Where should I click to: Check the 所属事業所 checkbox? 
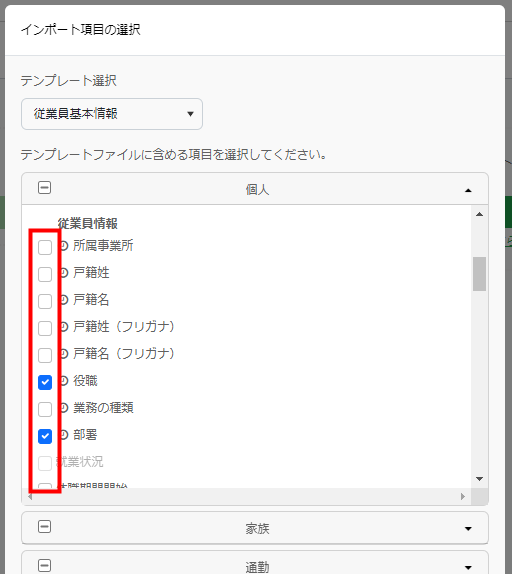[x=45, y=247]
